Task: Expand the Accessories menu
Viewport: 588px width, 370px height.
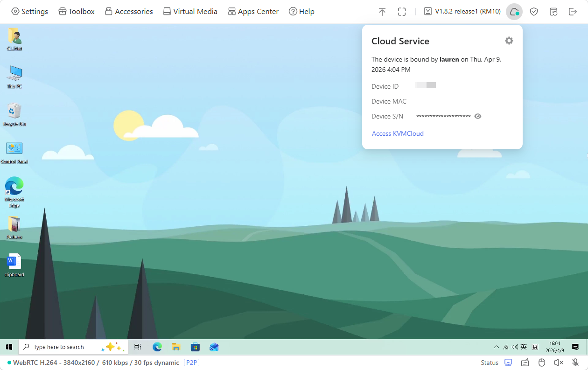Action: [x=129, y=12]
